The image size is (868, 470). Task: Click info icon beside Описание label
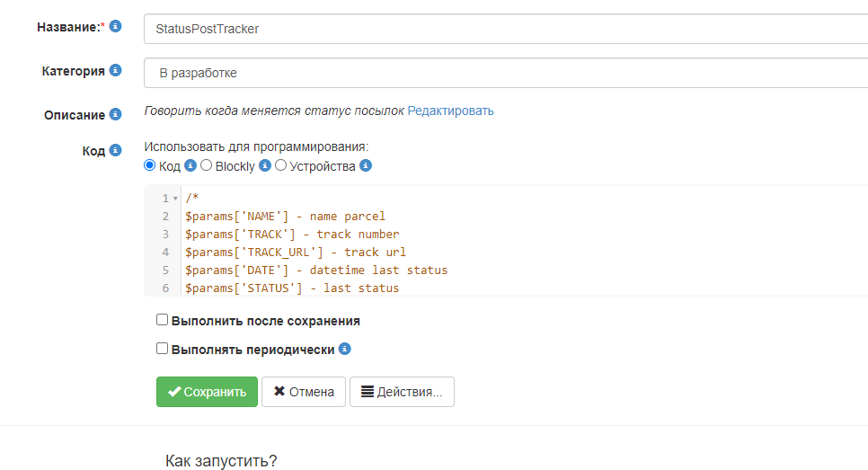[x=115, y=115]
